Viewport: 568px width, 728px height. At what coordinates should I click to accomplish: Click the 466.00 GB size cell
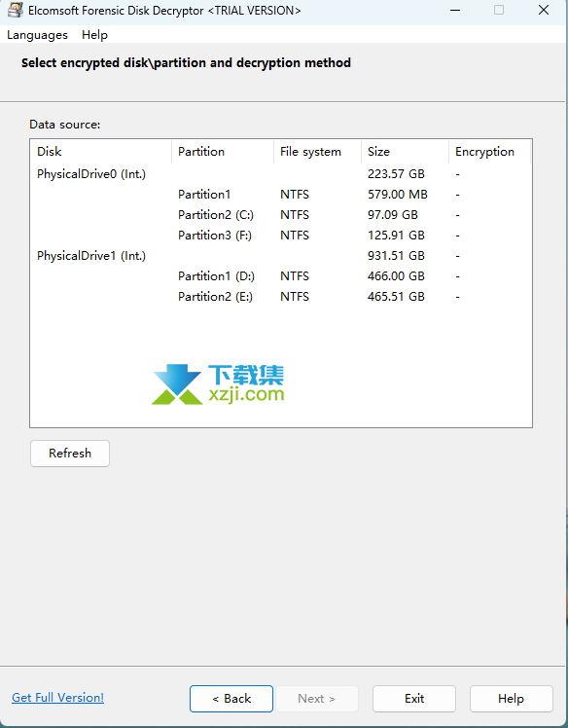click(x=396, y=276)
